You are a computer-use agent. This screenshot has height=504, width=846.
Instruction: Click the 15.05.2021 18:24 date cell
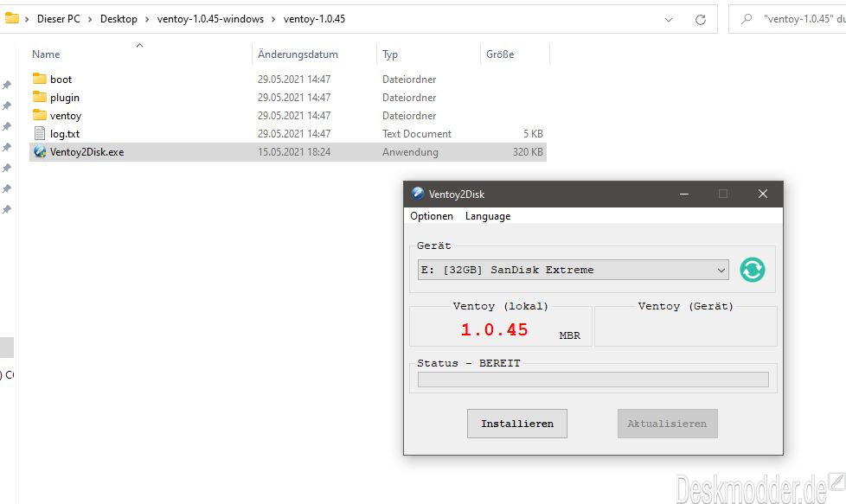(294, 152)
